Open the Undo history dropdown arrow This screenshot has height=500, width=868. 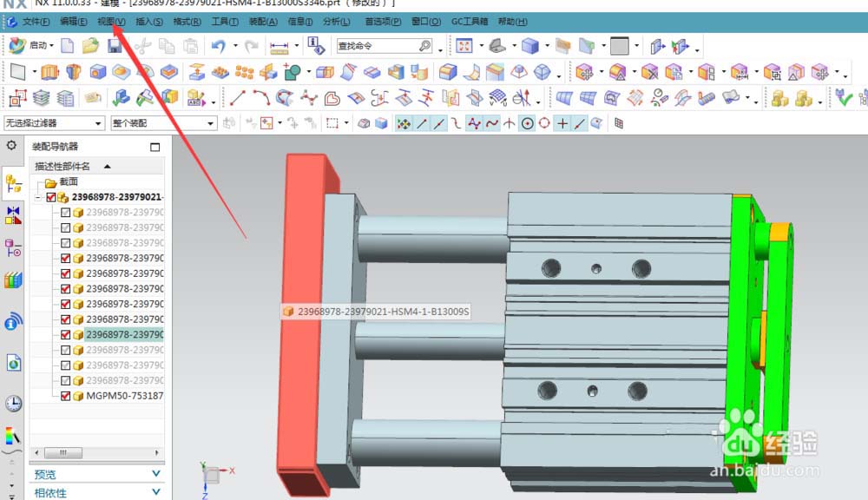tap(236, 45)
